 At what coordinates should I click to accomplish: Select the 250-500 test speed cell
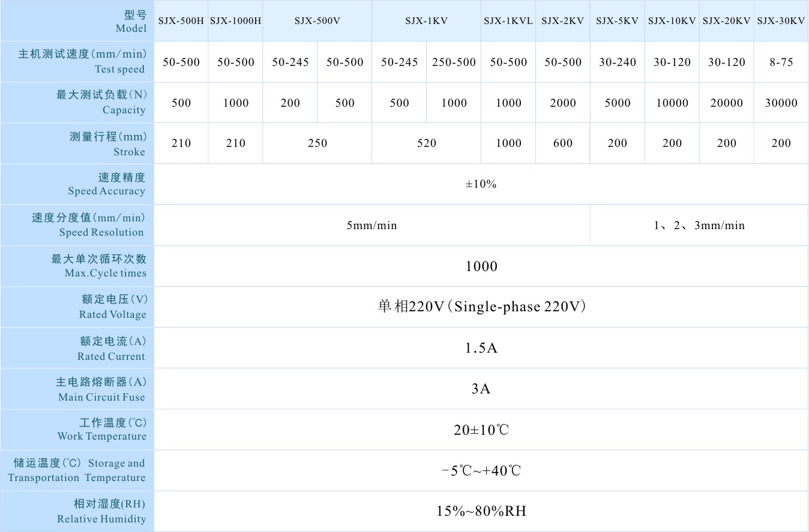coord(454,62)
